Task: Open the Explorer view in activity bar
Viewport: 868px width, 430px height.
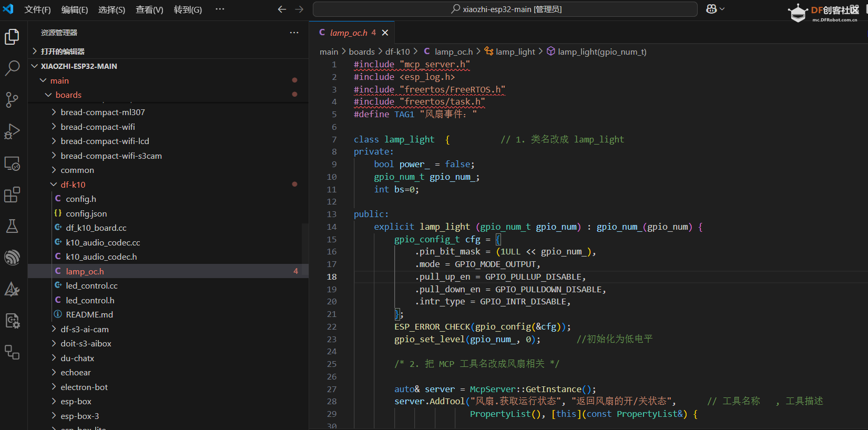Action: (x=12, y=37)
